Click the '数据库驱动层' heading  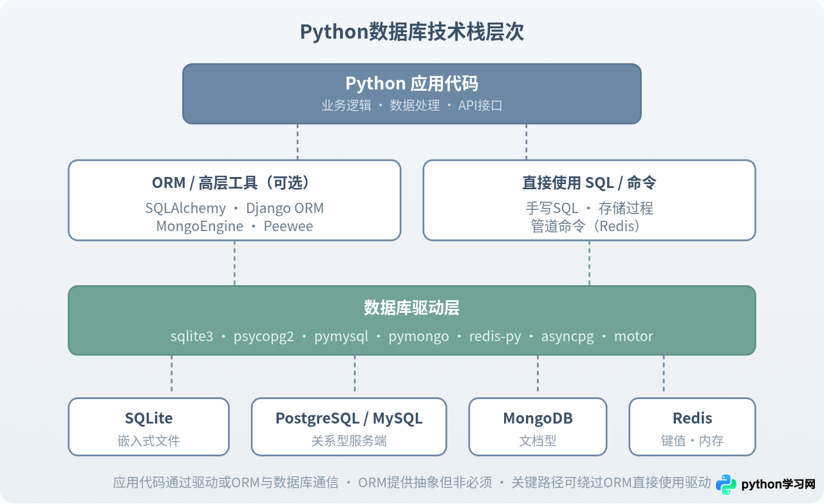click(x=412, y=308)
